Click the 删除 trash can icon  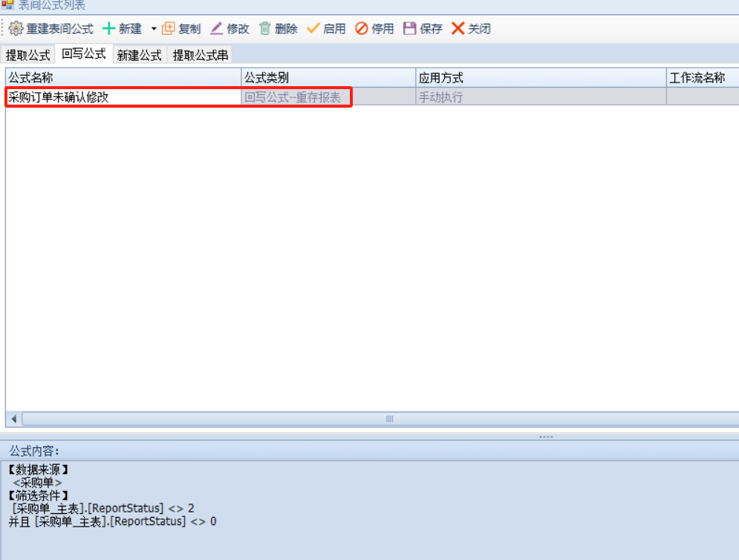pos(265,29)
